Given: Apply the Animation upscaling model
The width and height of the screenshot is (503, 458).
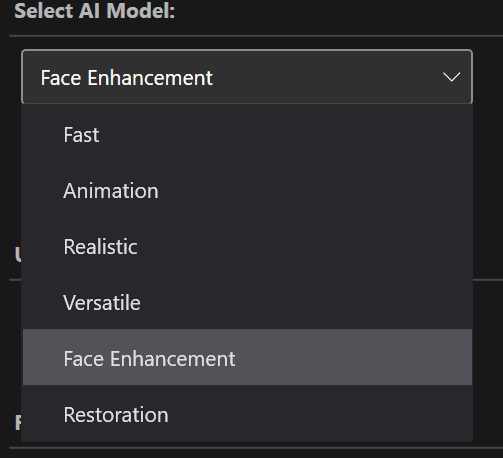Looking at the screenshot, I should (247, 191).
